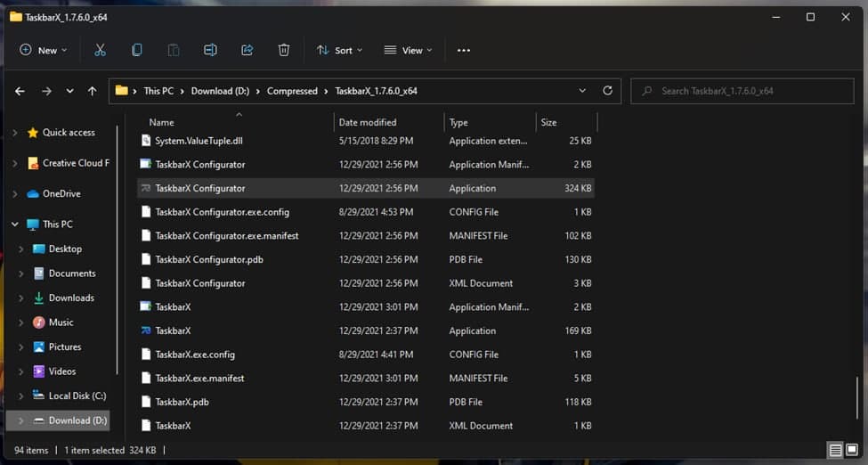
Task: Collapse the This PC tree node
Action: 15,224
